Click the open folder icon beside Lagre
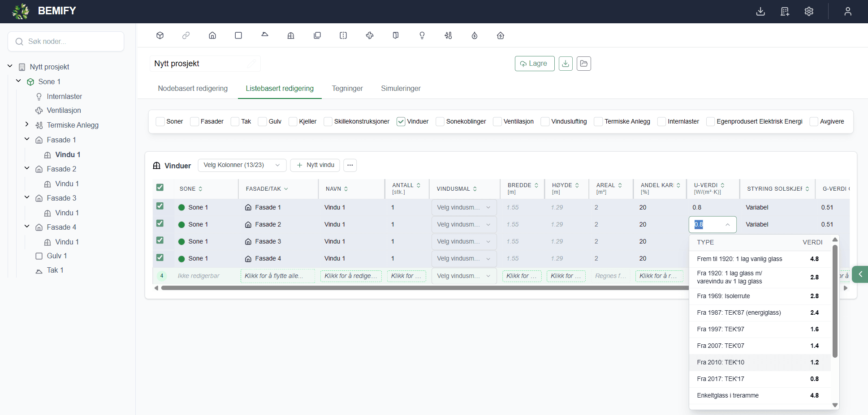The width and height of the screenshot is (868, 415). point(583,64)
